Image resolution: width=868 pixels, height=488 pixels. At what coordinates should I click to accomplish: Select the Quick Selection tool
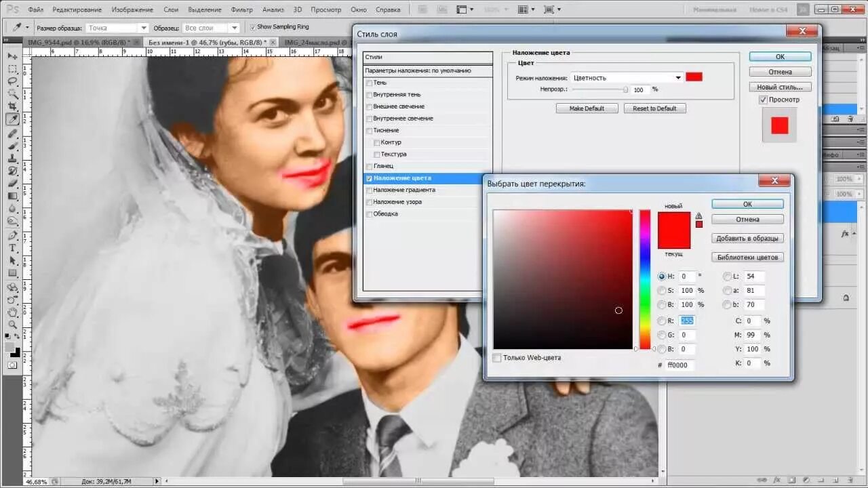click(12, 94)
